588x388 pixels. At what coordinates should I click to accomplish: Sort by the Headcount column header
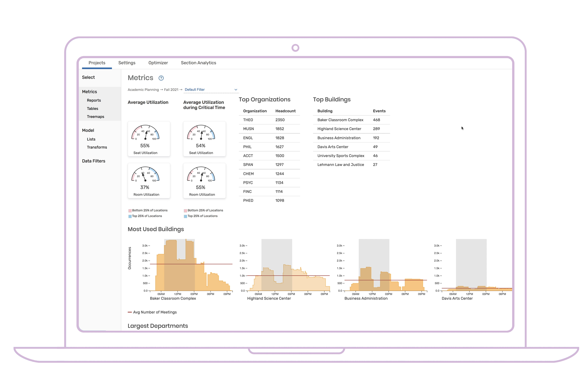pos(285,111)
